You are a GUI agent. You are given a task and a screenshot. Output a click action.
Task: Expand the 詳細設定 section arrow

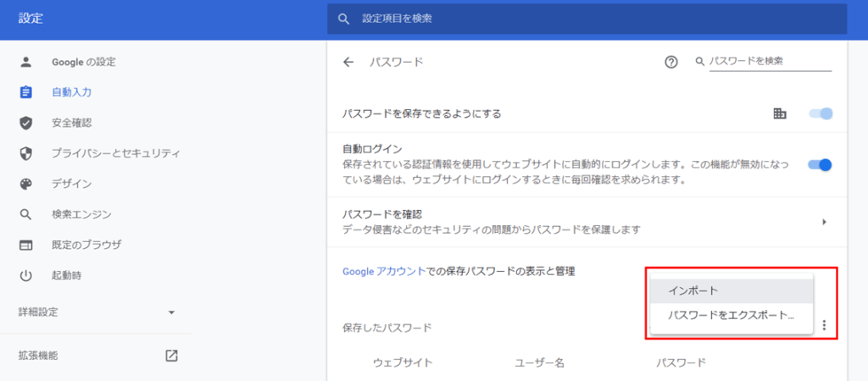coord(171,312)
